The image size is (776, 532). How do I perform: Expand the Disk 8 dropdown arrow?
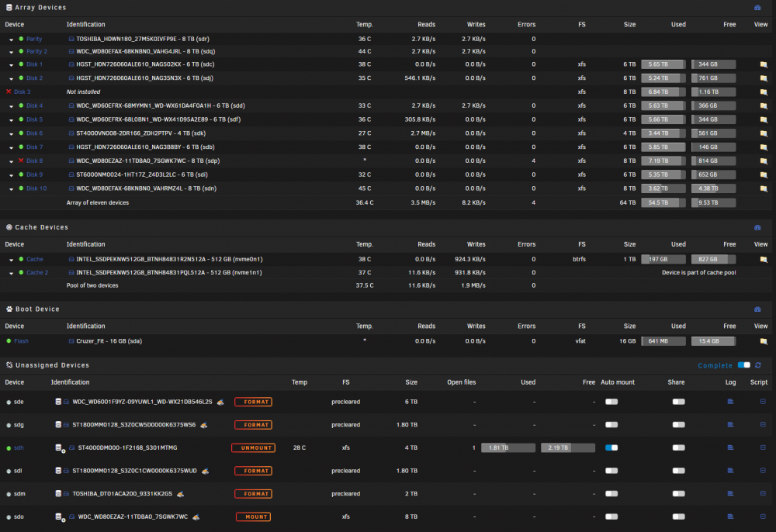(x=12, y=161)
